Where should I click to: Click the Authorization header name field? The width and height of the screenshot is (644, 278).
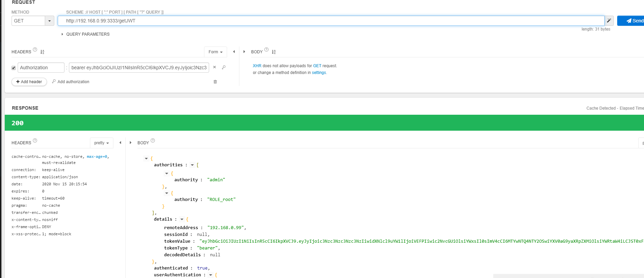pyautogui.click(x=41, y=68)
